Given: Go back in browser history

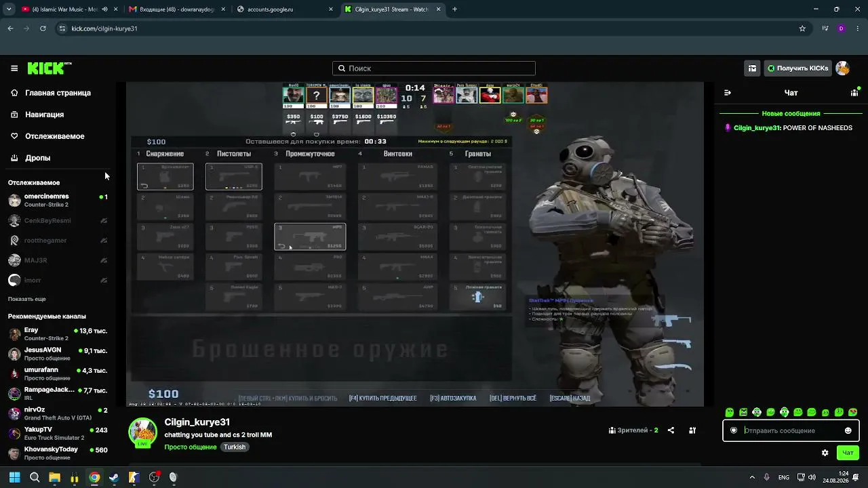Looking at the screenshot, I should point(10,28).
